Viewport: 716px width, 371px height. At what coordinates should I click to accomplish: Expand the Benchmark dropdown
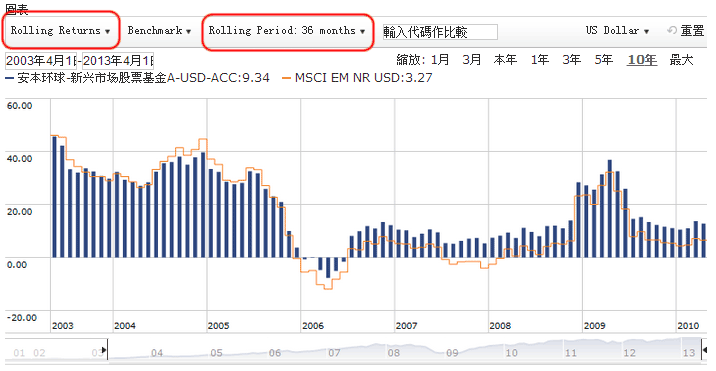pyautogui.click(x=159, y=31)
